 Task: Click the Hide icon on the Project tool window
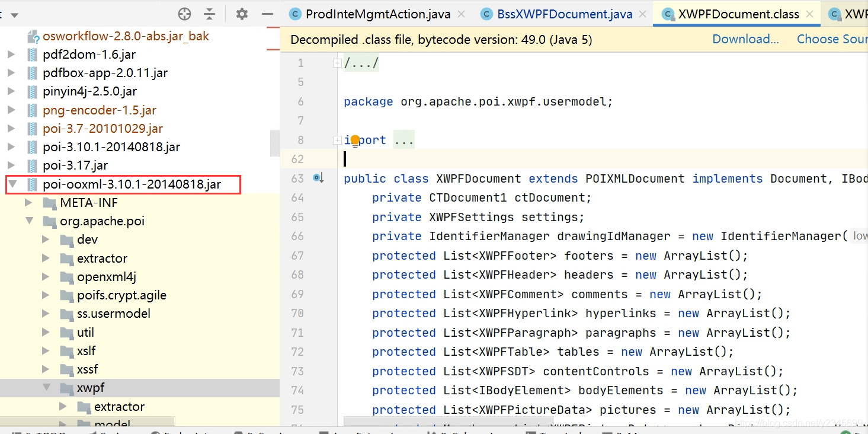point(267,13)
